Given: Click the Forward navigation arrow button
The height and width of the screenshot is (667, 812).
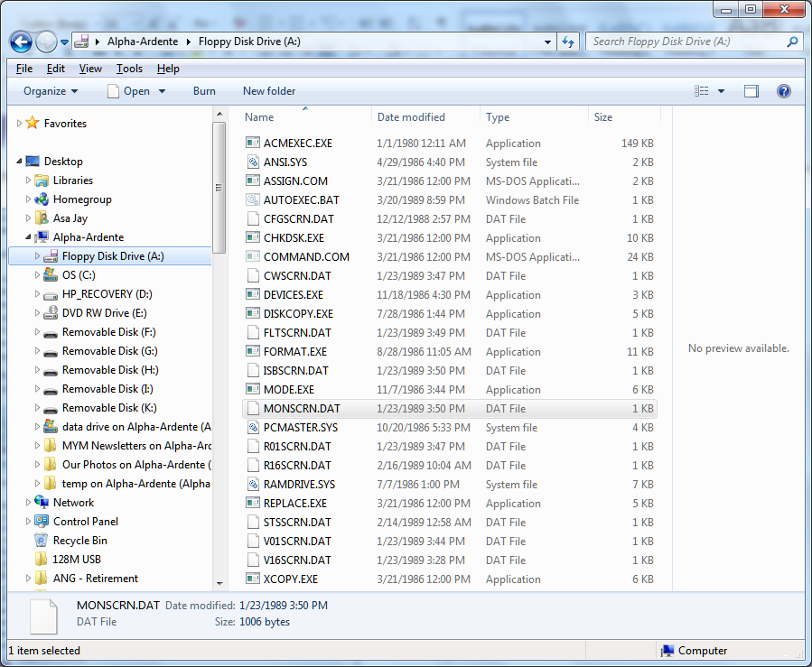Looking at the screenshot, I should 47,42.
